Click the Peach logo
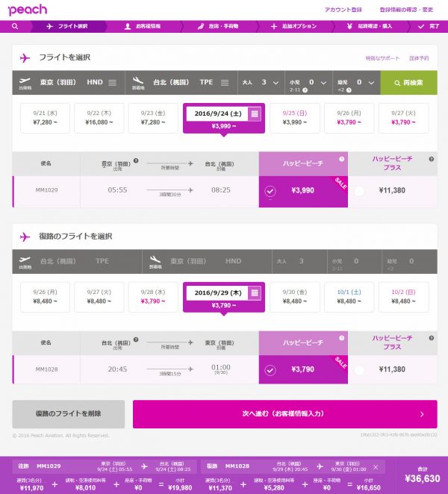Screen dimensions: 448x494 [28, 10]
